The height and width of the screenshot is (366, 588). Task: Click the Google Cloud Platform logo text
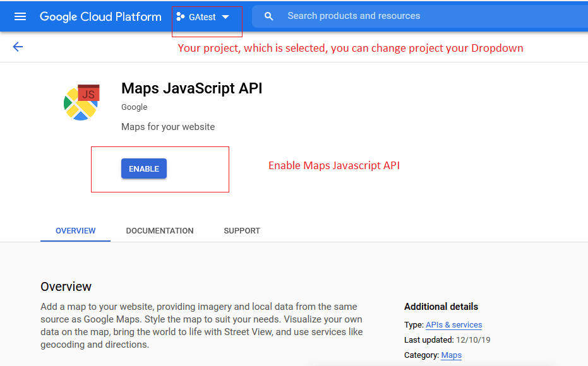(x=100, y=16)
